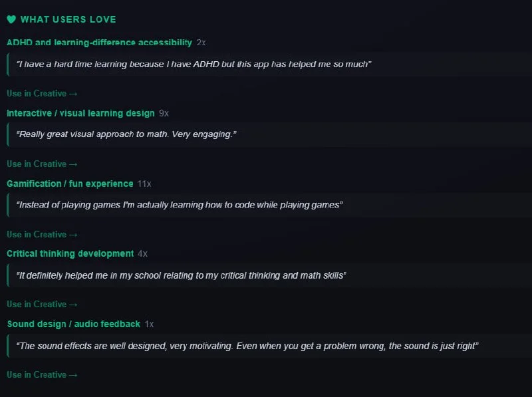Open Use in Creative under Interactive visual learning
This screenshot has width=532, height=397.
coord(42,164)
